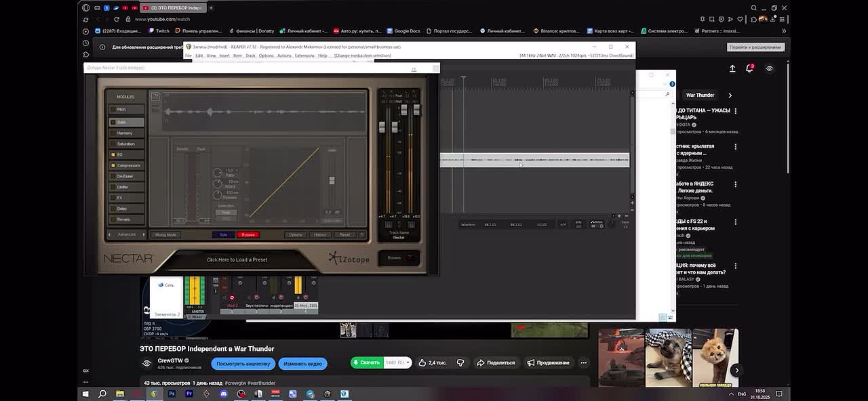Open the Options menu in REAPER menu bar
Screen dimensions: 868x401
[266, 56]
